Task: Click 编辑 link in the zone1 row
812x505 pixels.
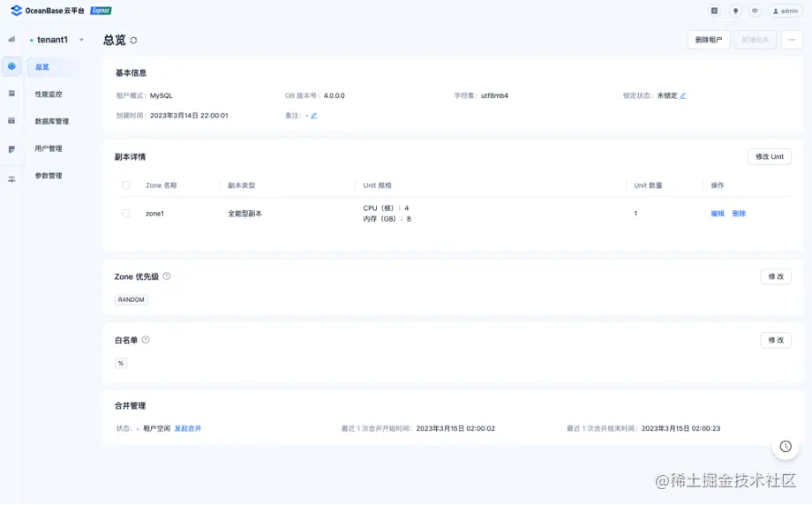Action: [x=718, y=214]
